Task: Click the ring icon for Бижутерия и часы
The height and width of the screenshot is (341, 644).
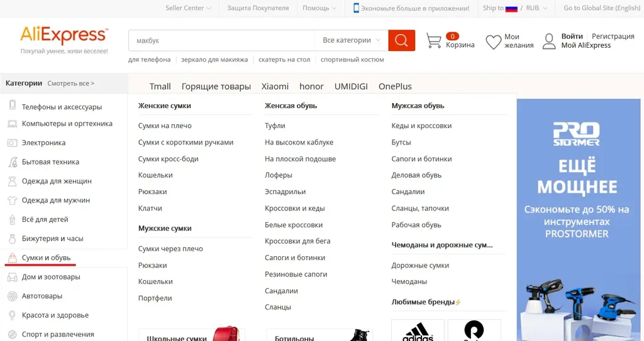Action: [13, 239]
